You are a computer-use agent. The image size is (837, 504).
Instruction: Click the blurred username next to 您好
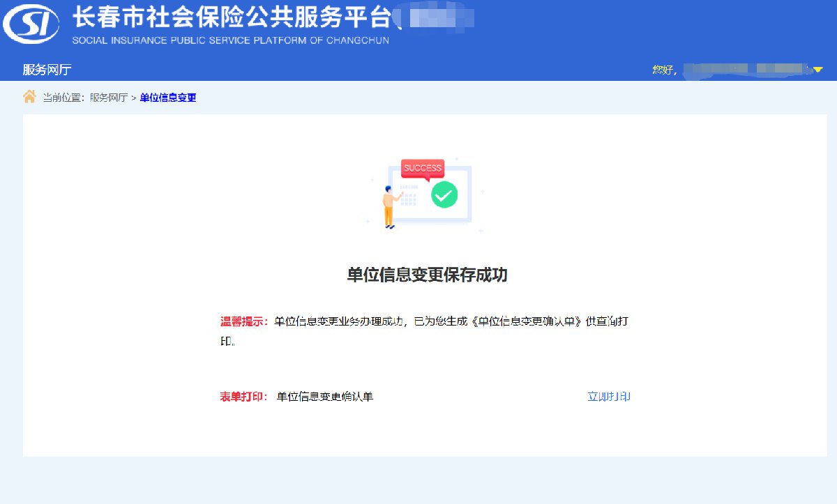pos(746,69)
